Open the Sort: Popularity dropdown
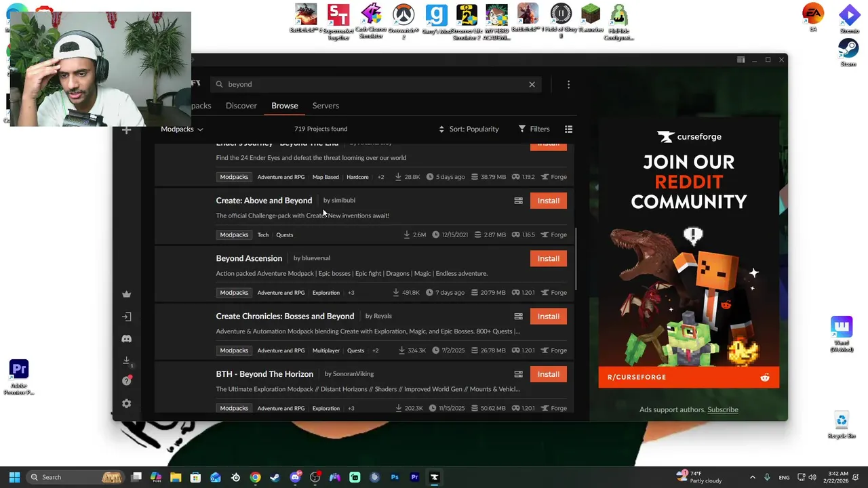This screenshot has width=868, height=488. (469, 129)
